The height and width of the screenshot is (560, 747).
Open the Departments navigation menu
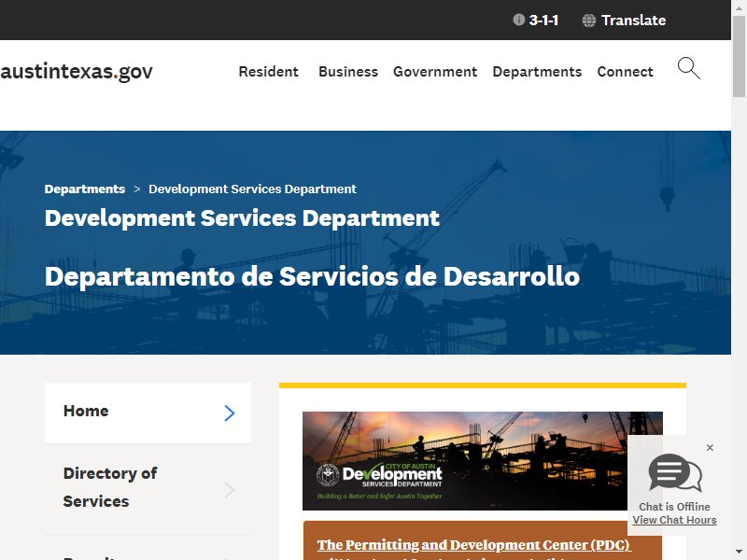[x=538, y=72]
